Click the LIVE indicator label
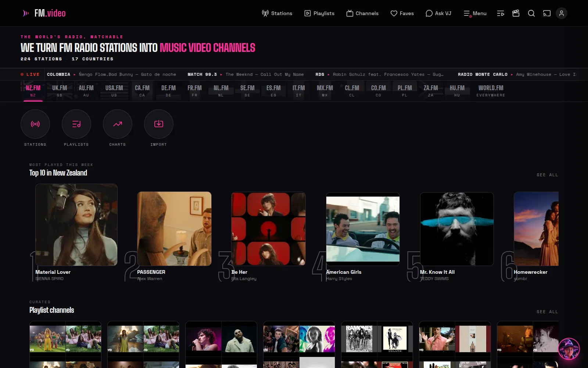 [x=30, y=74]
